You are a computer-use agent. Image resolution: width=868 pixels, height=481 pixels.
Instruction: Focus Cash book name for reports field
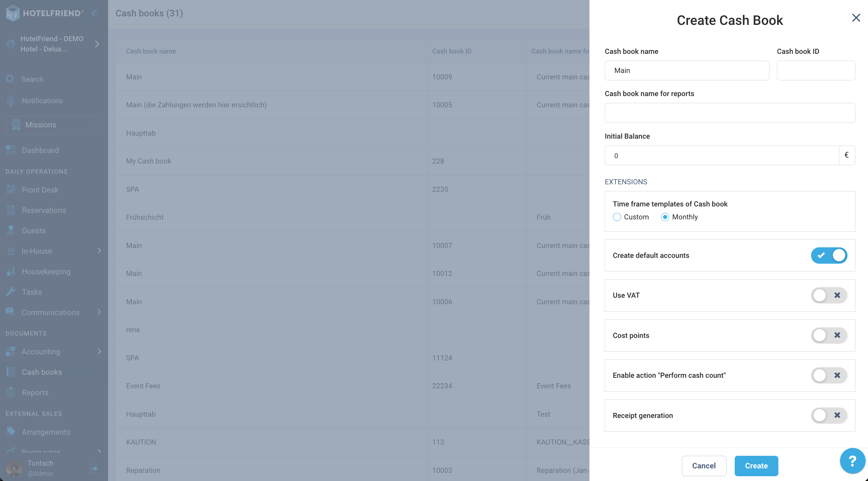[730, 113]
